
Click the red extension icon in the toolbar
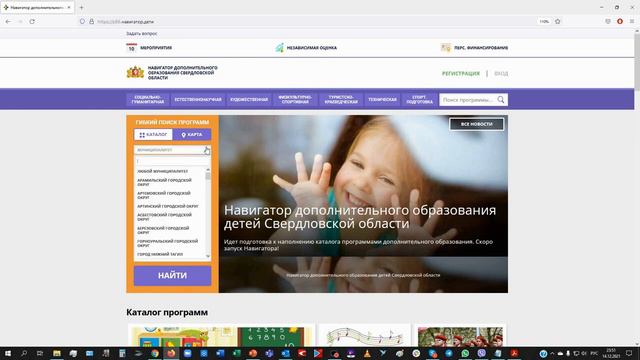pyautogui.click(x=620, y=22)
